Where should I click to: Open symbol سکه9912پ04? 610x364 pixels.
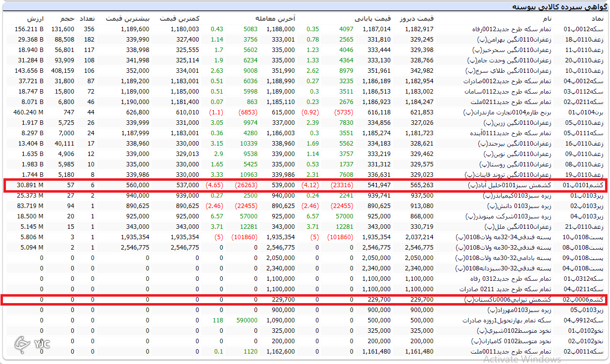583,320
